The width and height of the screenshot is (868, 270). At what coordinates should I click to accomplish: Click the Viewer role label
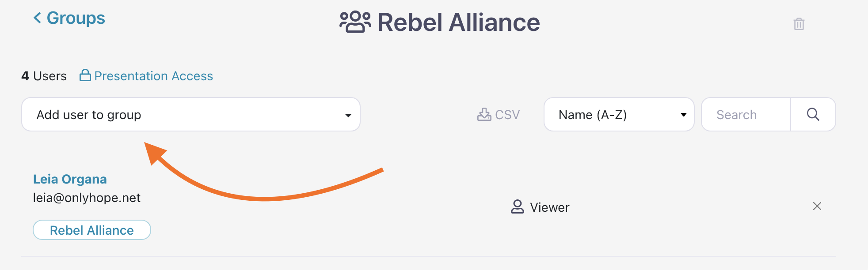(549, 207)
